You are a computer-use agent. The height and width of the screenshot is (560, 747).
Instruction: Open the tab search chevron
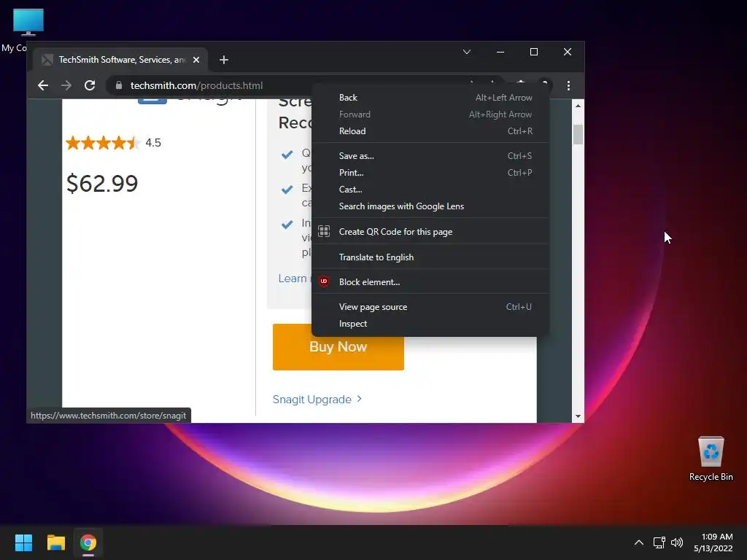coord(467,52)
